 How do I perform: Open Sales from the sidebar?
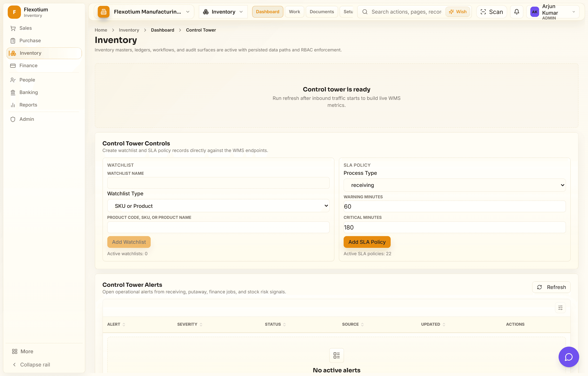[44, 28]
